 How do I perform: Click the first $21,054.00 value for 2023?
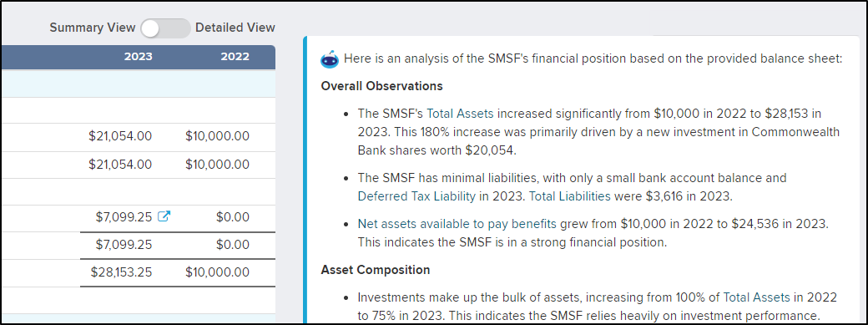click(119, 136)
